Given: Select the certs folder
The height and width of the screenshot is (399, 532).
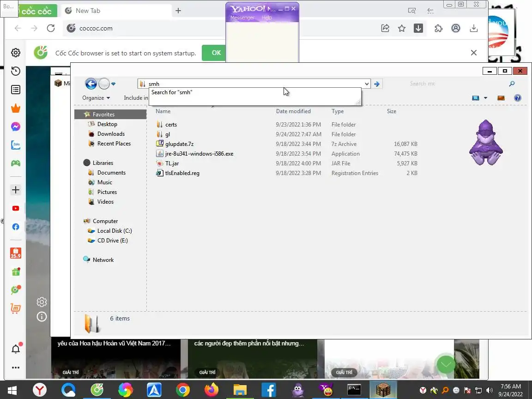Looking at the screenshot, I should click(171, 125).
